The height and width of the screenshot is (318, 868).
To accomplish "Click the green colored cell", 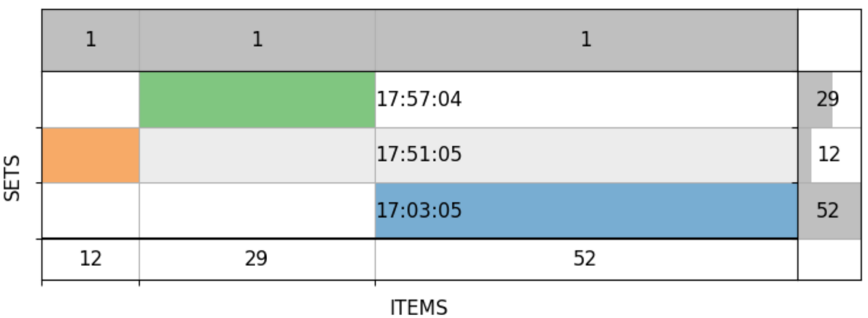I will point(257,100).
